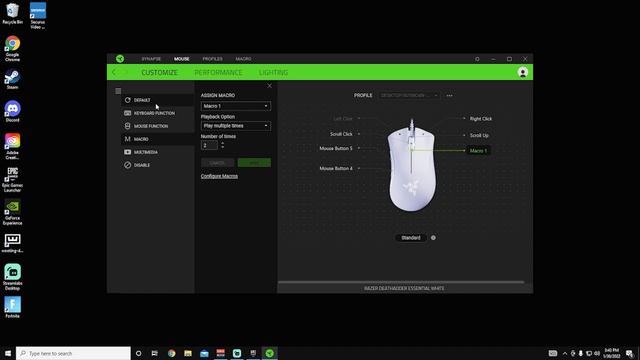This screenshot has height=360, width=640.
Task: Select the Default function option
Action: click(158, 100)
